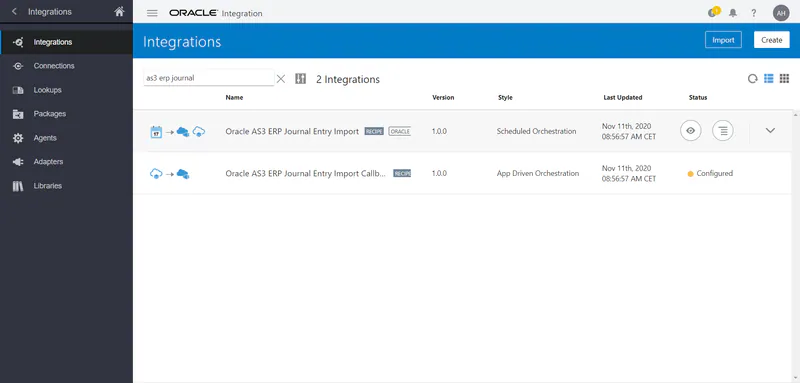Open Packages in the sidebar

pos(66,114)
